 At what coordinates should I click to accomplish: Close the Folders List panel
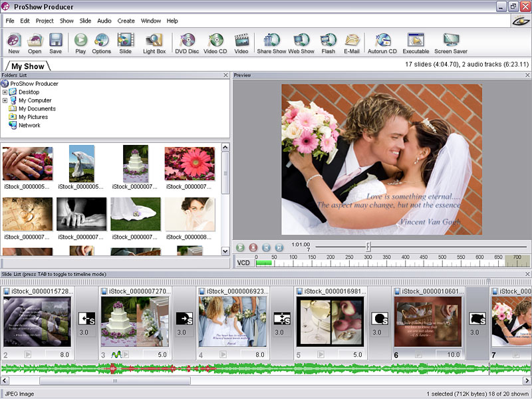tap(225, 75)
